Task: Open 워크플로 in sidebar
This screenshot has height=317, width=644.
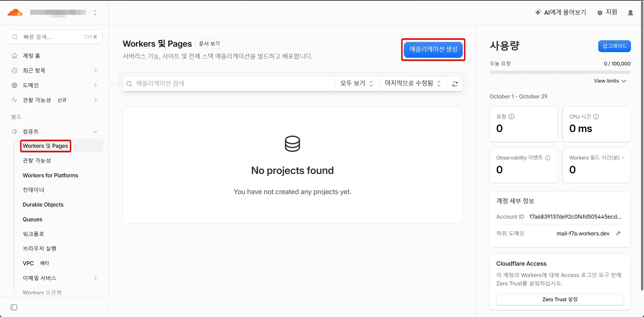Action: [33, 234]
